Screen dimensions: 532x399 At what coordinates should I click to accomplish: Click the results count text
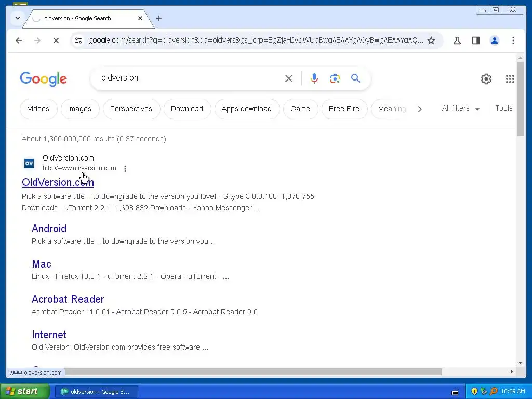click(x=94, y=139)
